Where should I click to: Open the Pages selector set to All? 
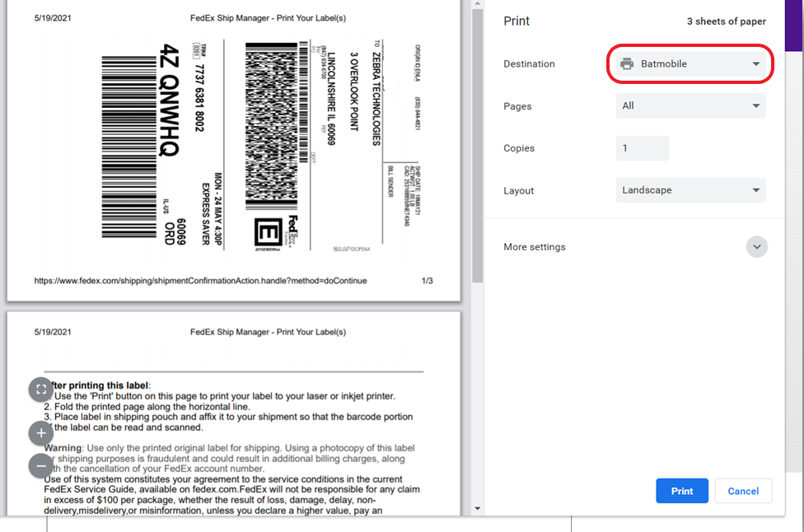click(690, 106)
